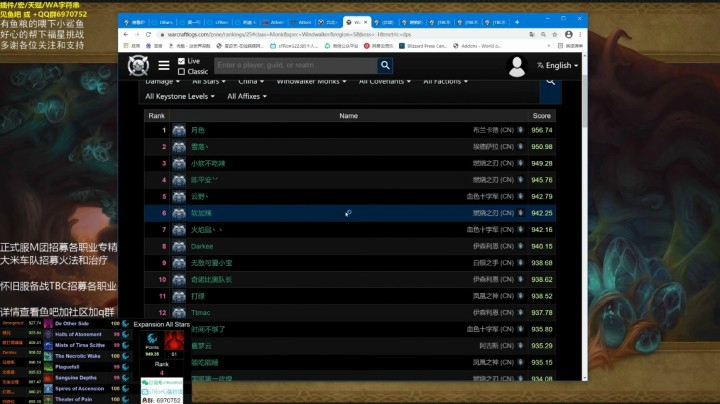Open the All Affixes dropdown
The width and height of the screenshot is (720, 404).
(x=247, y=96)
